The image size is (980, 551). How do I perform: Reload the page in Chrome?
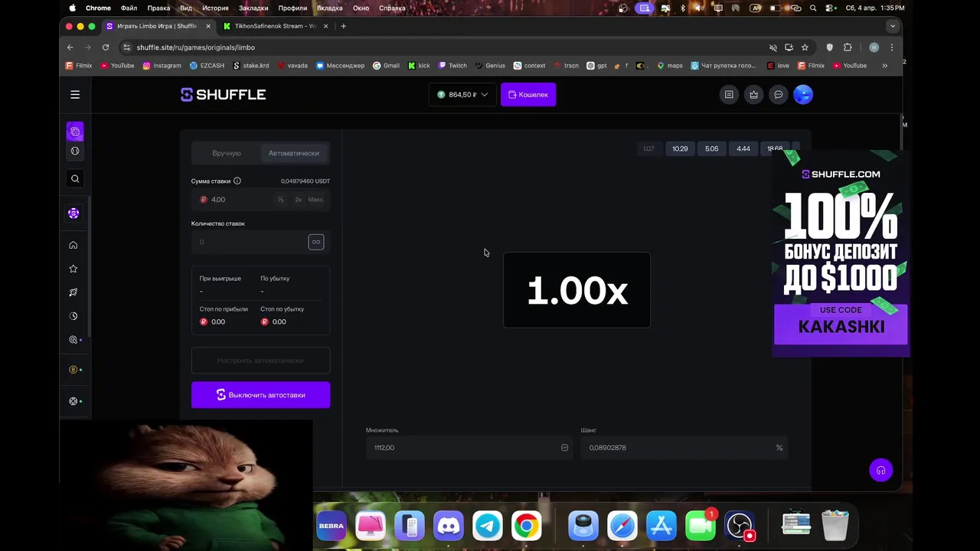click(x=106, y=47)
